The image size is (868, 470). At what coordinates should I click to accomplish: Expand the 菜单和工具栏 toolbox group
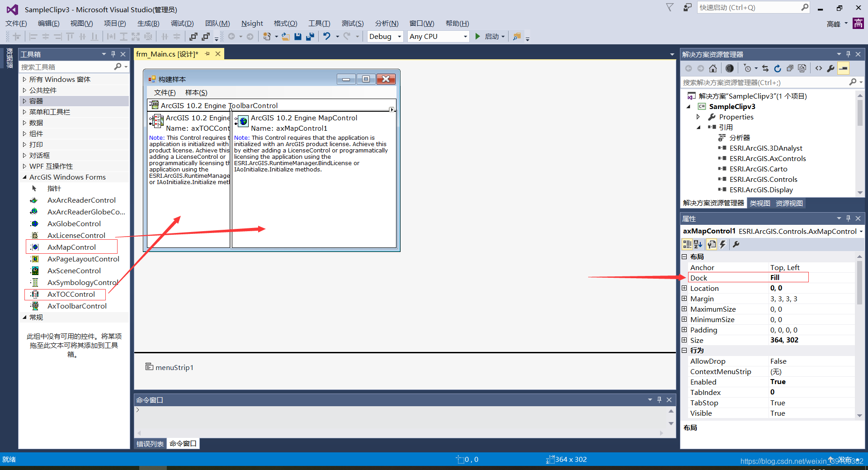[x=25, y=112]
